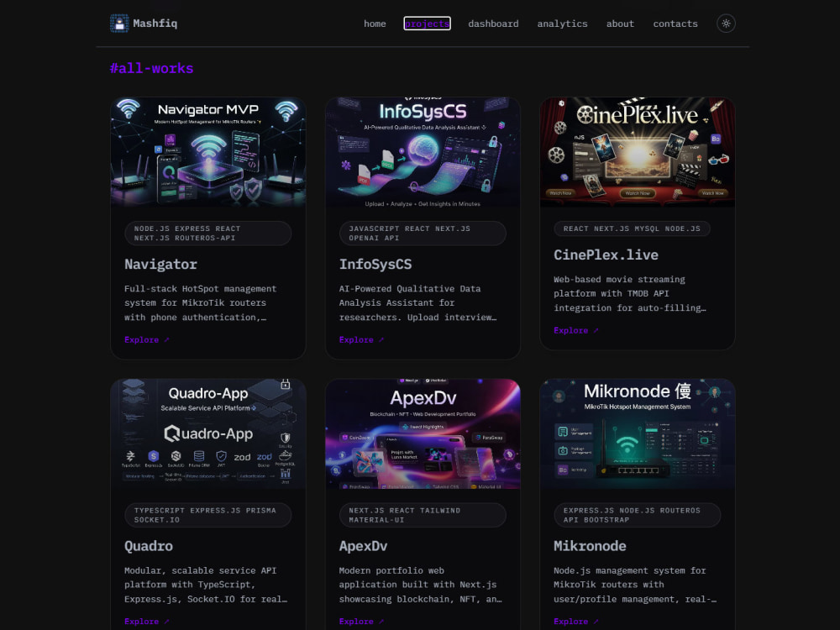Viewport: 840px width, 630px height.
Task: Go to the dashboard nav link
Action: [x=493, y=24]
